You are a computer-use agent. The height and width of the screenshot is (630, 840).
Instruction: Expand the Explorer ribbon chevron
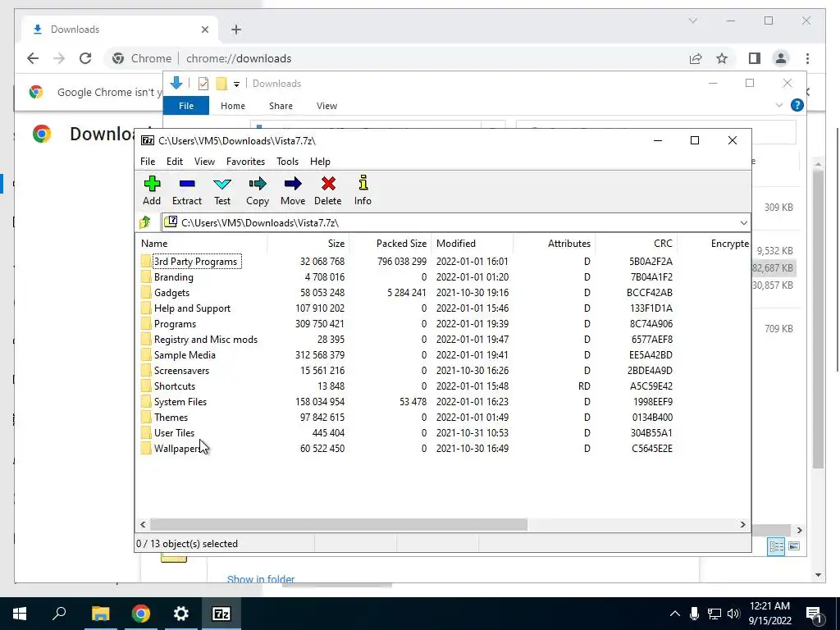coord(779,106)
